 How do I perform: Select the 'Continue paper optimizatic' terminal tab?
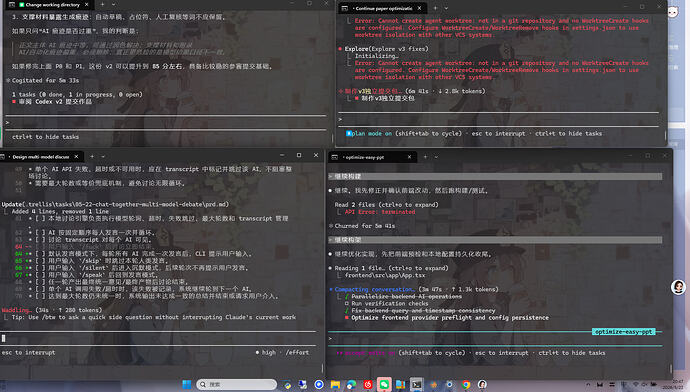click(382, 8)
